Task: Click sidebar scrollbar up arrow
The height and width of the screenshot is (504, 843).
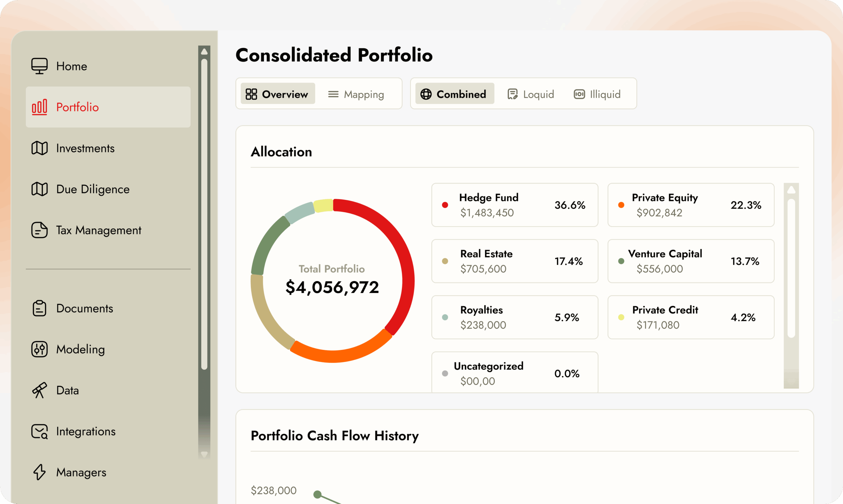Action: pos(204,52)
